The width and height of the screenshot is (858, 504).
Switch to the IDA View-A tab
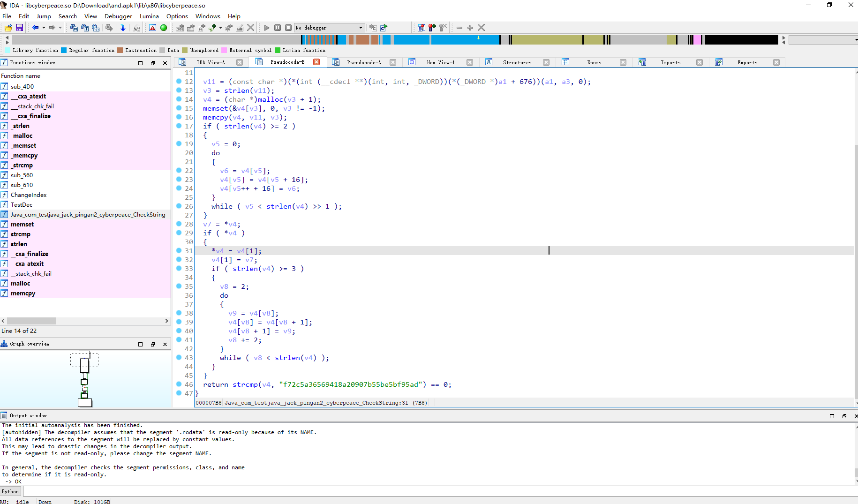tap(211, 62)
